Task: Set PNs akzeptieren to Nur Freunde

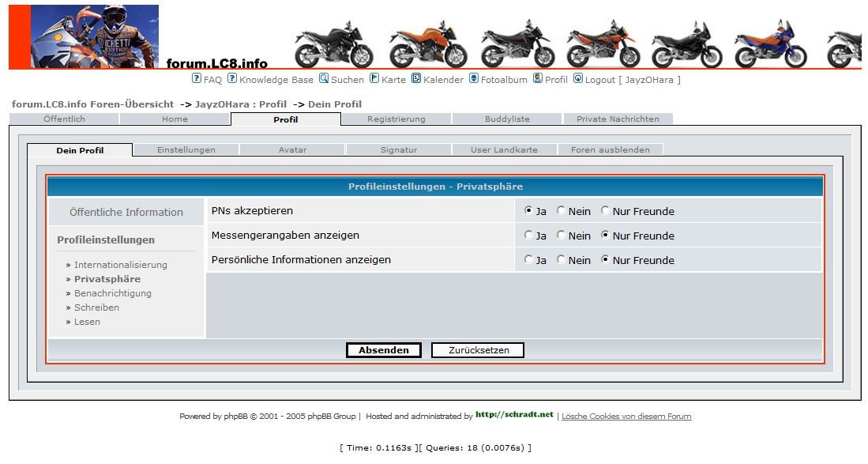Action: (606, 211)
